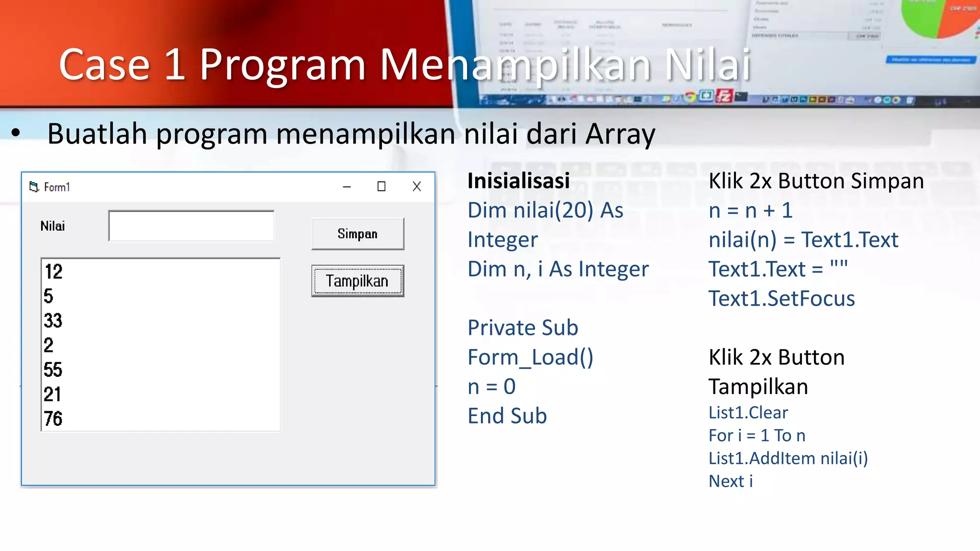
Task: Select list item 55
Action: click(53, 370)
